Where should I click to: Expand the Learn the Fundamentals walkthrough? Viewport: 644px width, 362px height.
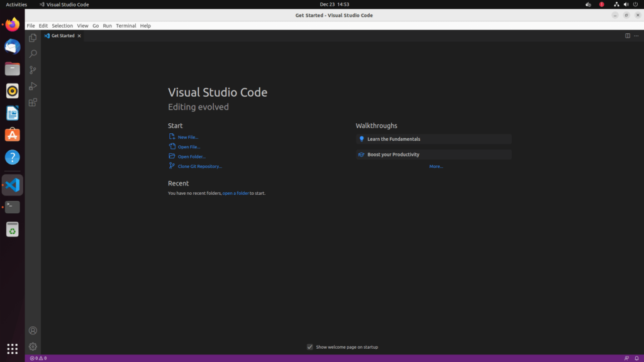point(433,139)
